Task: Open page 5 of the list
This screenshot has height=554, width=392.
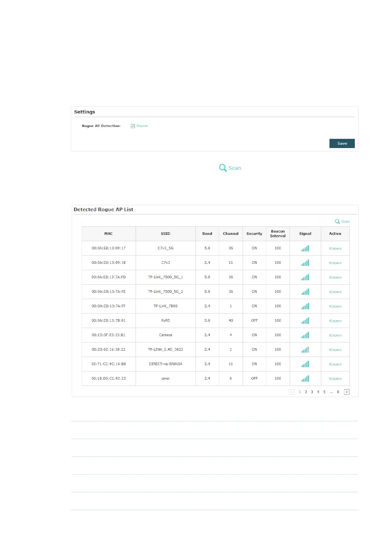Action: [x=324, y=392]
